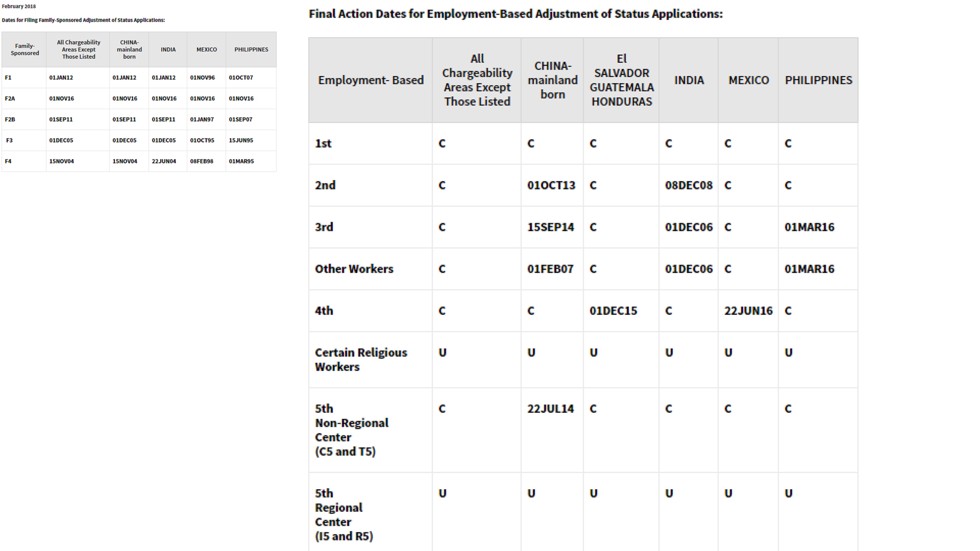
Task: Click the family table's 'INDIA' header
Action: coord(168,49)
